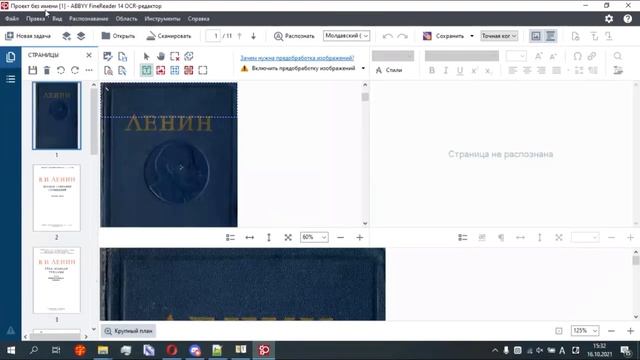Image resolution: width=640 pixels, height=360 pixels.
Task: Rotate page counterclockwise icon
Action: 61,70
